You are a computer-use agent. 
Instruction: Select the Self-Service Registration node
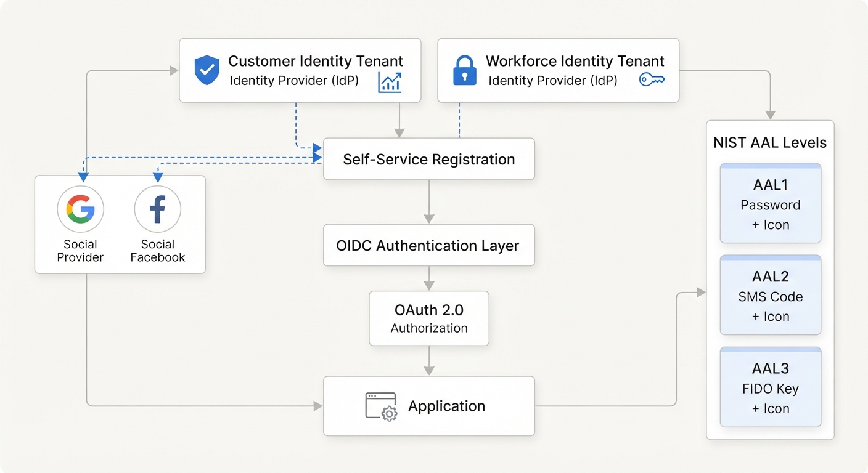[429, 159]
